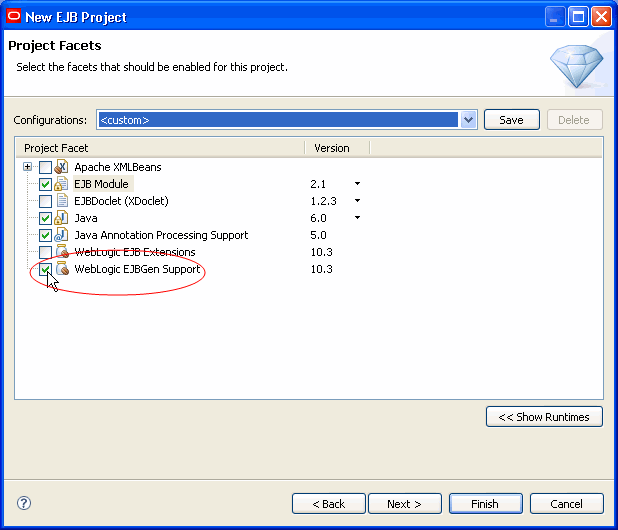This screenshot has width=618, height=530.
Task: Click the WebLogic EJB Extensions icon
Action: tap(62, 251)
